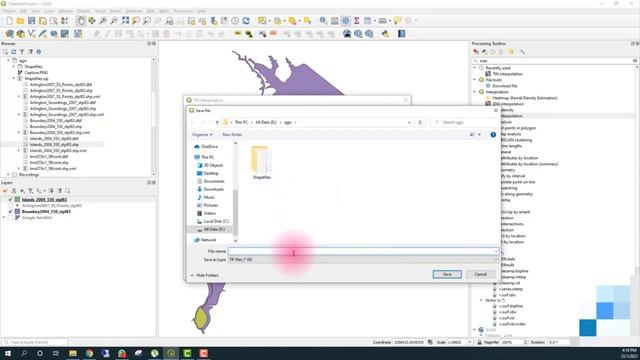This screenshot has width=640, height=360.
Task: Uncheck the Boundary2004_550_stp83 layer checkbox
Action: click(x=11, y=211)
